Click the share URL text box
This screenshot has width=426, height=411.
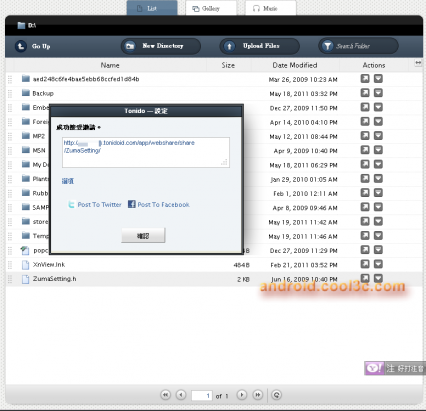pos(146,152)
